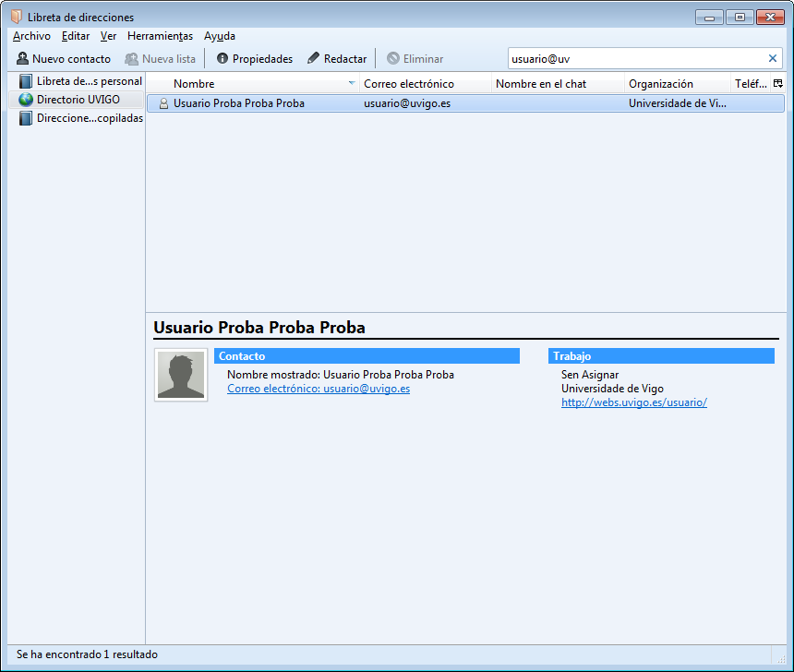
Task: Select the Direcciones recopiladas address book
Action: point(89,118)
